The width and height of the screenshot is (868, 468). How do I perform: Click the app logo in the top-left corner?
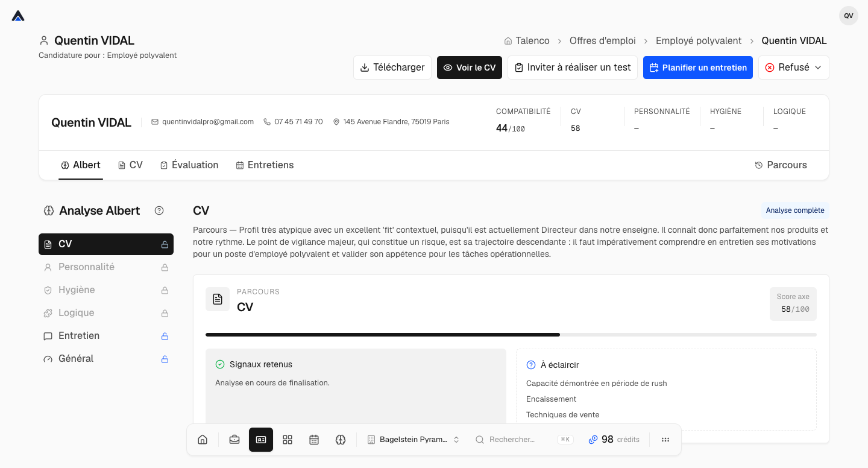click(18, 16)
